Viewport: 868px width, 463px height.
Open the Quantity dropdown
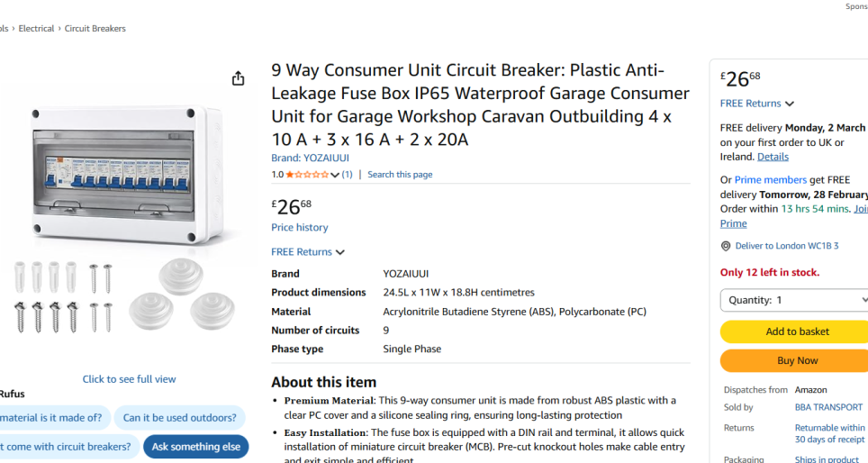[794, 300]
